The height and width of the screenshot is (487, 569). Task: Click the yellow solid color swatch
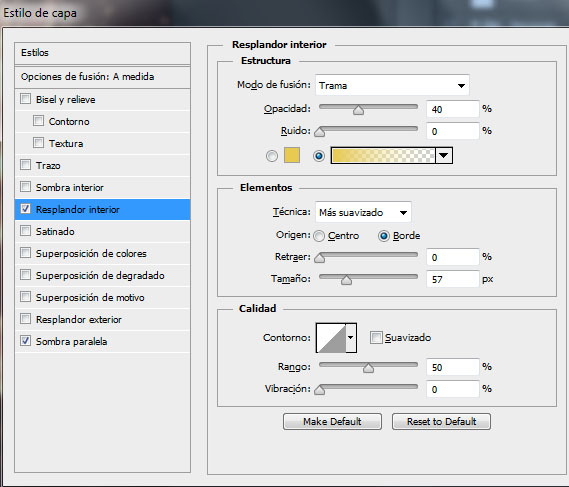pos(292,155)
